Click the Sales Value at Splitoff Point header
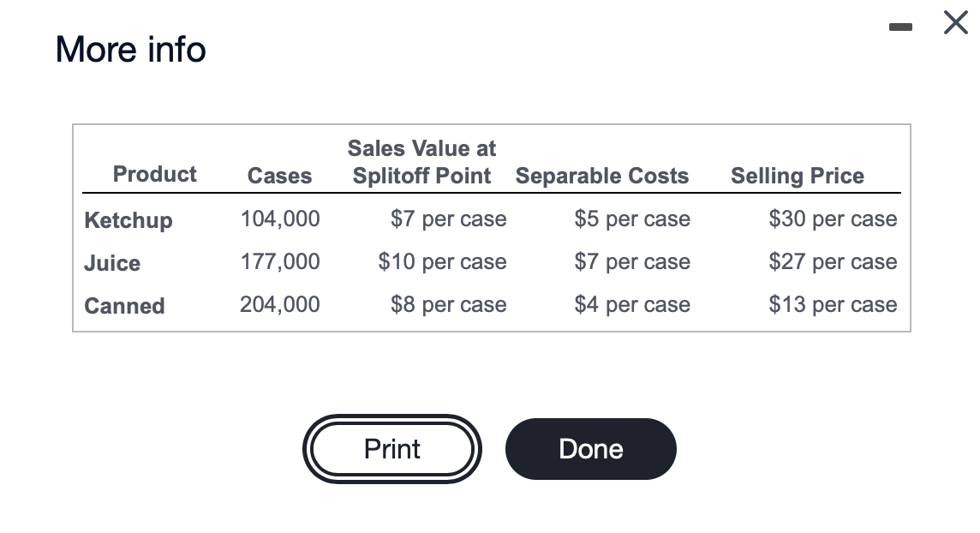Viewport: 980px width, 533px height. point(421,162)
